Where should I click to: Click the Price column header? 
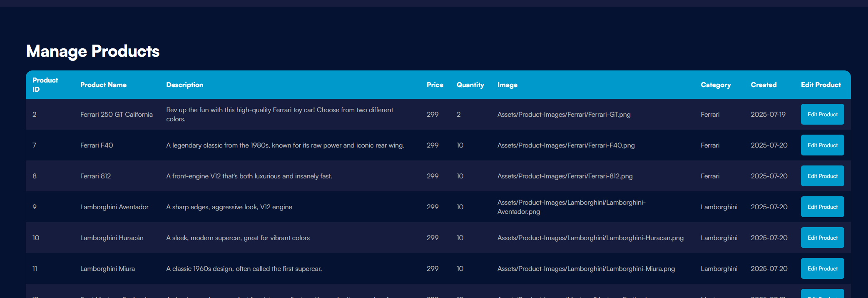[435, 85]
